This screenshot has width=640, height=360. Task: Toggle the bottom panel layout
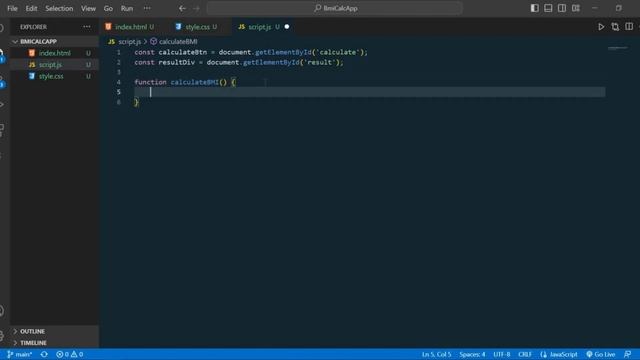[548, 8]
